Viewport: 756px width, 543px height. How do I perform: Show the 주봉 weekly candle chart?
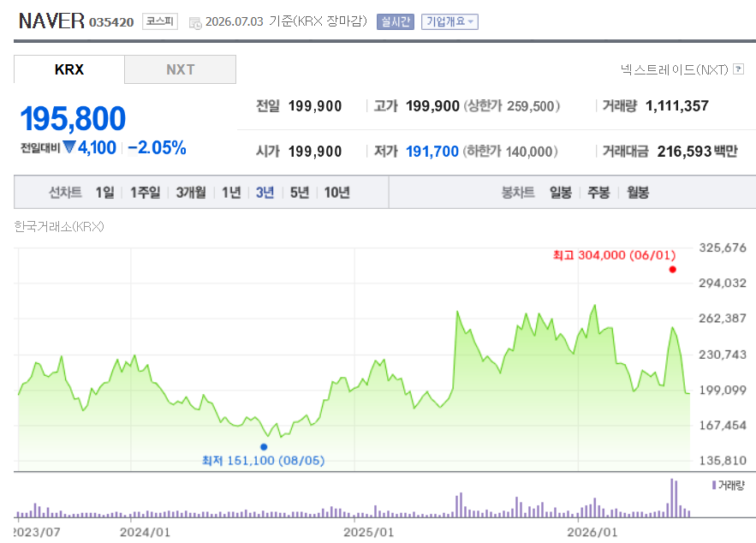pyautogui.click(x=598, y=193)
